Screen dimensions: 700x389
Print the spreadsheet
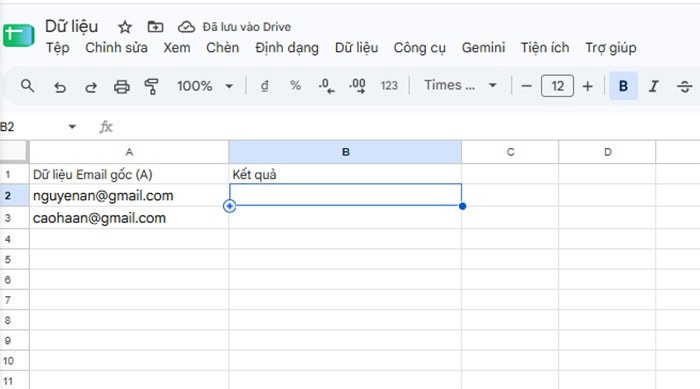(x=121, y=86)
